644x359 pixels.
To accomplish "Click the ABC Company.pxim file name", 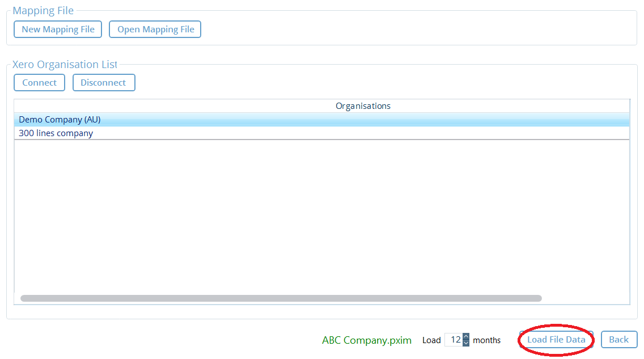I will 366,340.
